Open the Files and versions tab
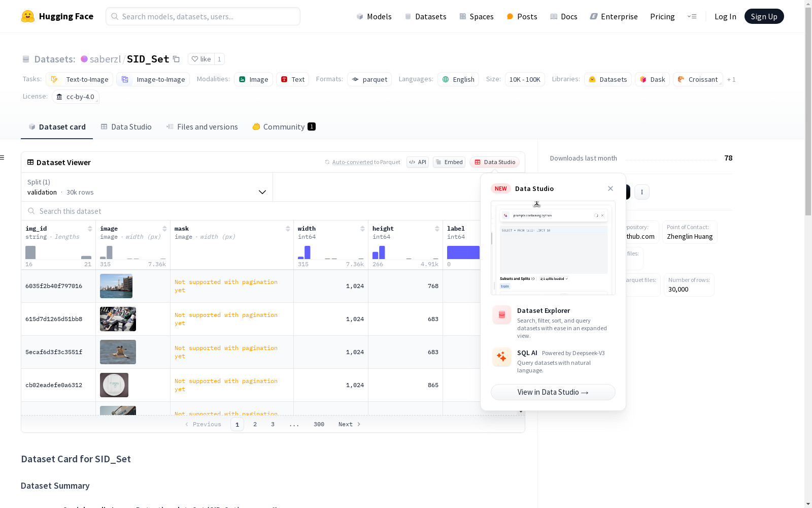The width and height of the screenshot is (812, 508). click(202, 127)
